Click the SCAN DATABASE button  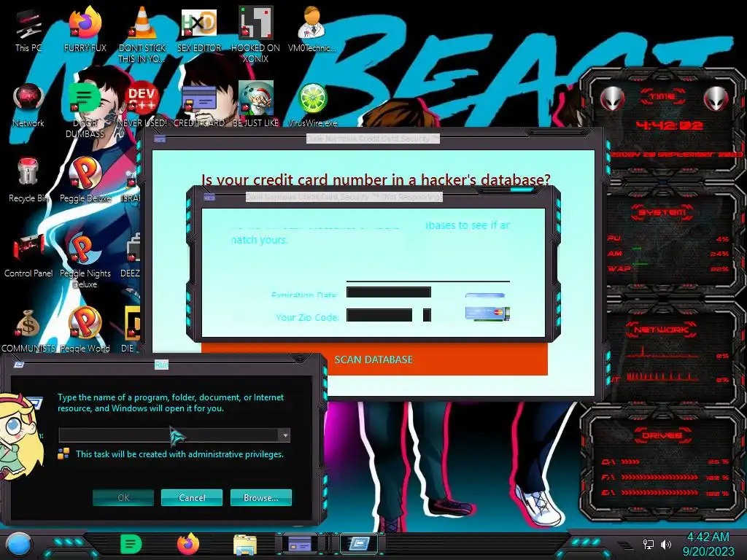point(374,359)
